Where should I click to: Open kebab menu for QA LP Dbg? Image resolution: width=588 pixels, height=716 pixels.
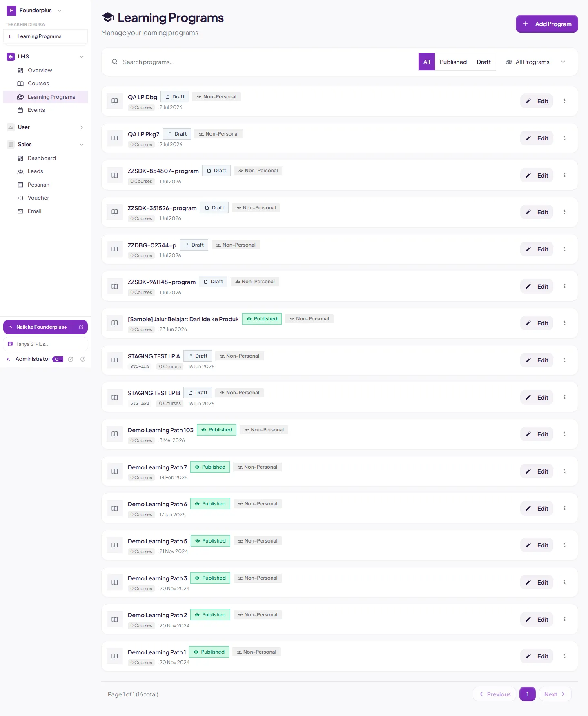tap(565, 101)
